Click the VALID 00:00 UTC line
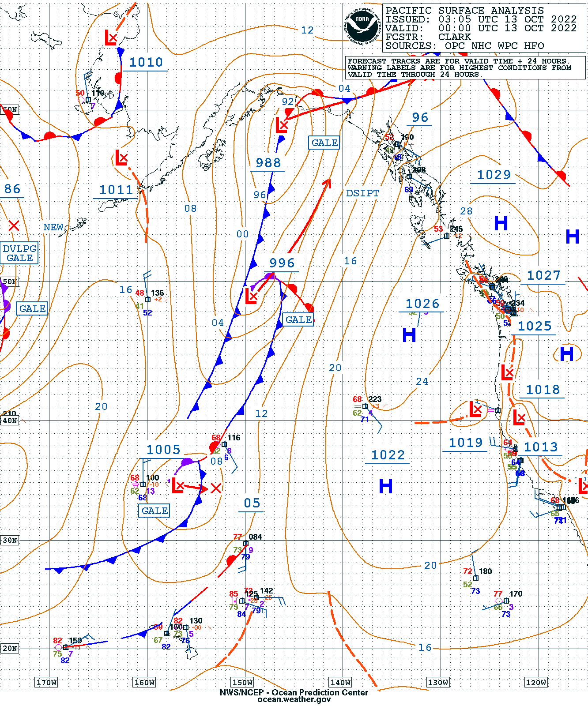Screen dimensions: 588x706 click(481, 28)
